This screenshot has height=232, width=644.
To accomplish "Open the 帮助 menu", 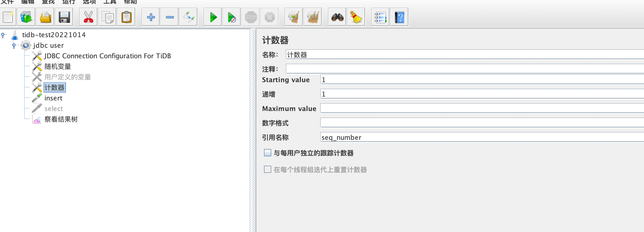I will click(x=130, y=2).
